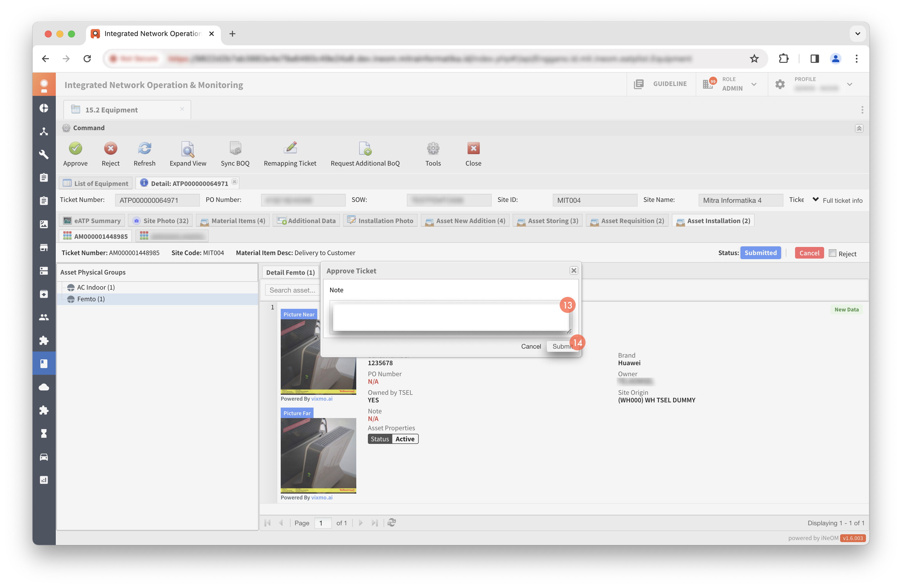Select the AM000001448985 ticket tab
This screenshot has width=902, height=588.
tap(96, 236)
